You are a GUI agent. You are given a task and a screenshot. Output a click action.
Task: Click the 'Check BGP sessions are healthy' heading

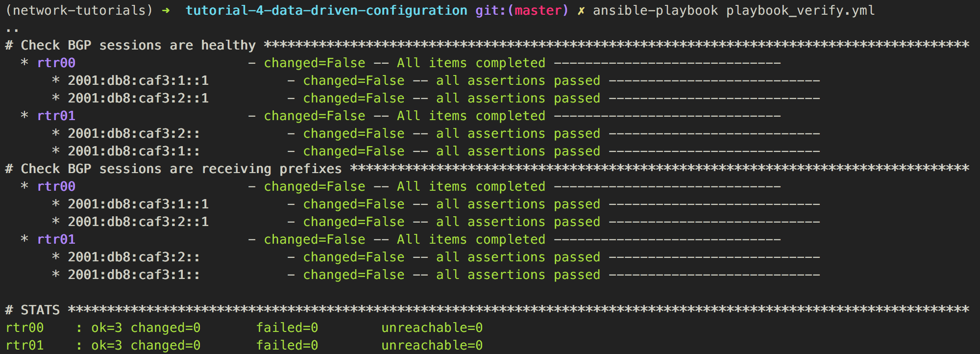pyautogui.click(x=138, y=46)
